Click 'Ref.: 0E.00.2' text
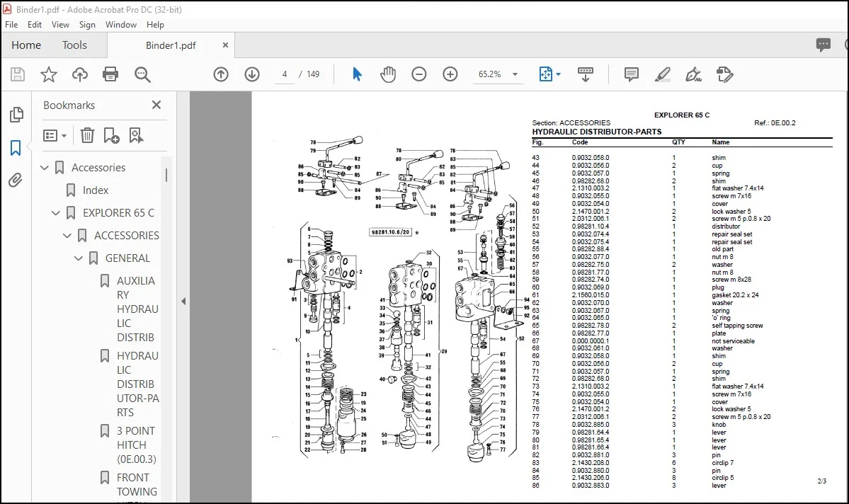The image size is (849, 504). tap(775, 123)
